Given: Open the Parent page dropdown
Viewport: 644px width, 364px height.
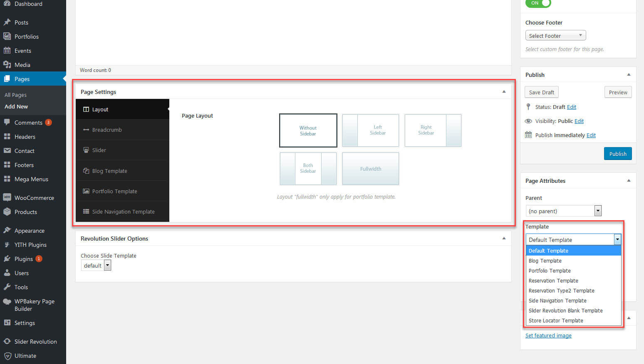Looking at the screenshot, I should click(x=563, y=211).
